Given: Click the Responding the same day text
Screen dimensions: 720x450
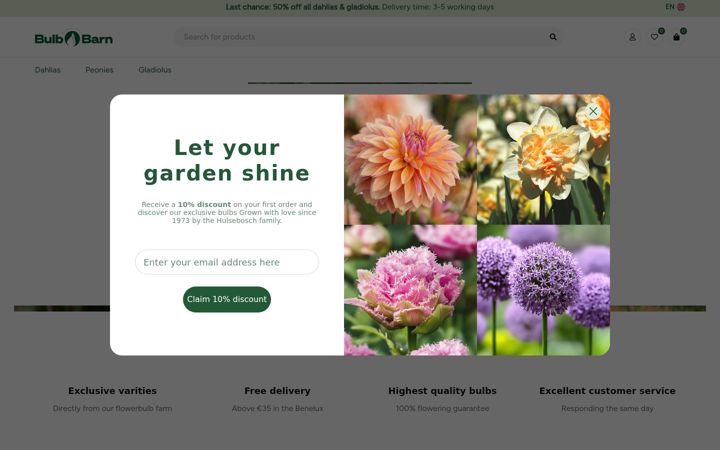Looking at the screenshot, I should 607,408.
